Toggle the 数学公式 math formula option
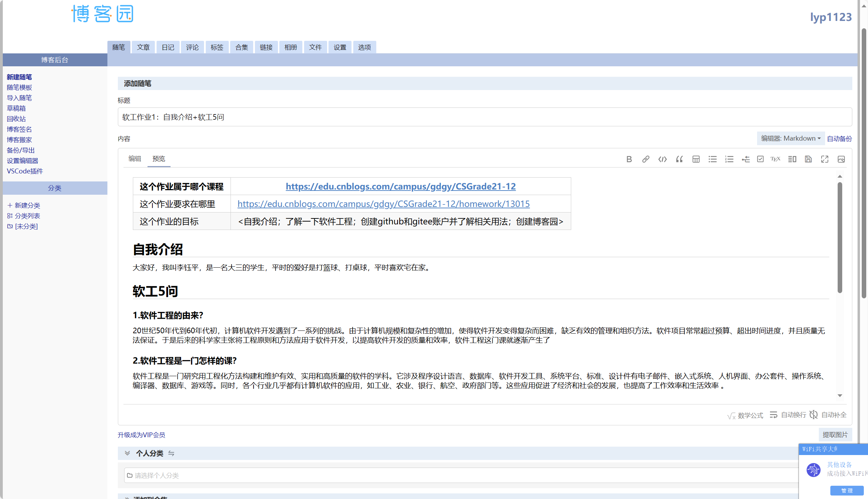The width and height of the screenshot is (868, 499). point(745,415)
